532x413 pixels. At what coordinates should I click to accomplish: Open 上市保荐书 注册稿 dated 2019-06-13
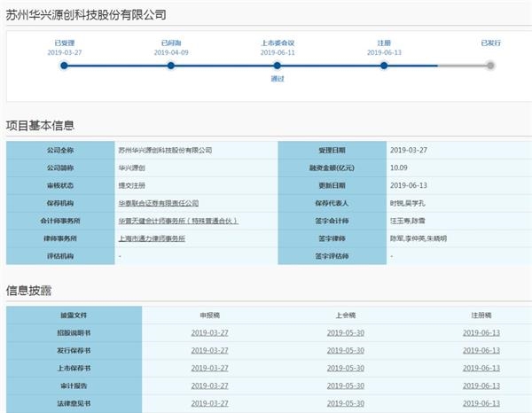(481, 368)
